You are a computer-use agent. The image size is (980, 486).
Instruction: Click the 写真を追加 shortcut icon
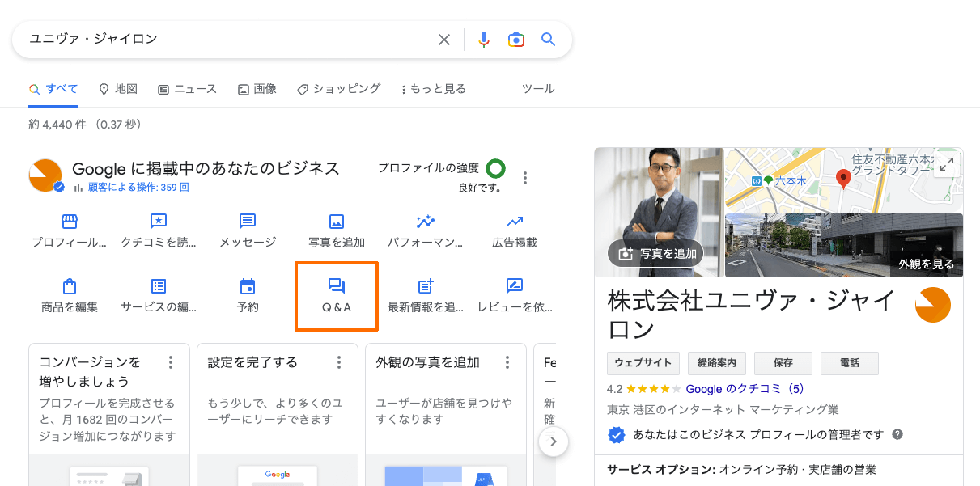(x=336, y=230)
